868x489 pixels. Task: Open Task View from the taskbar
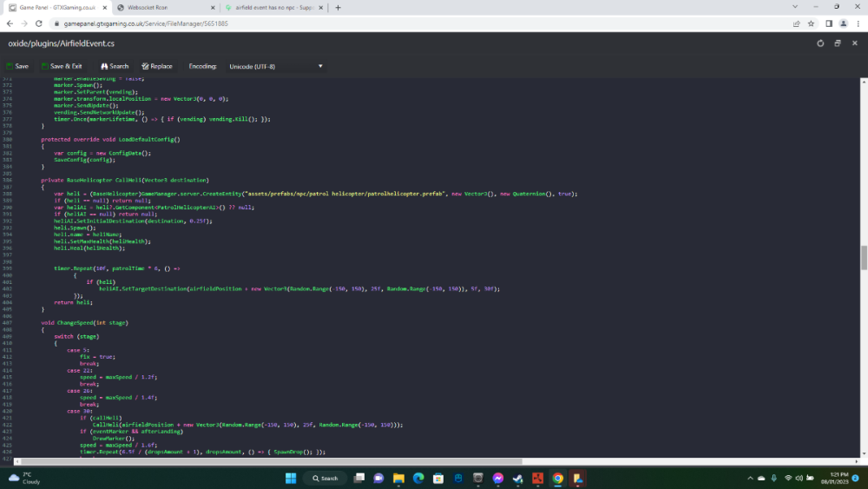358,478
